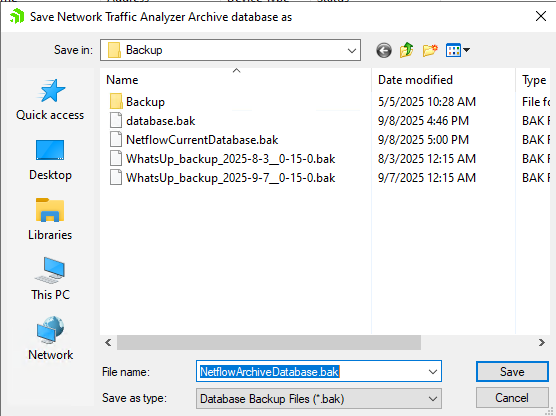The height and width of the screenshot is (416, 556).
Task: Browse Network locations
Action: [50, 339]
